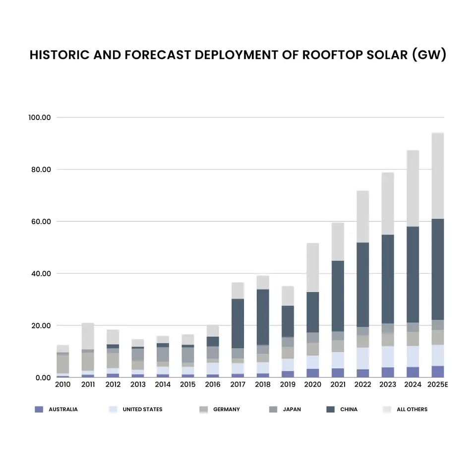Click the CHINA legend label text
Image resolution: width=476 pixels, height=476 pixels.
point(349,410)
